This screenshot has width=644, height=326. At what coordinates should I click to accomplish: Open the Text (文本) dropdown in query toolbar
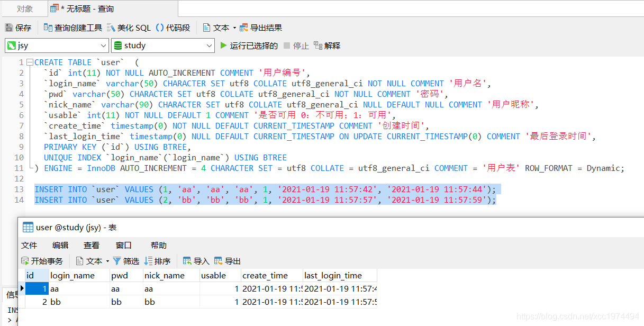219,28
